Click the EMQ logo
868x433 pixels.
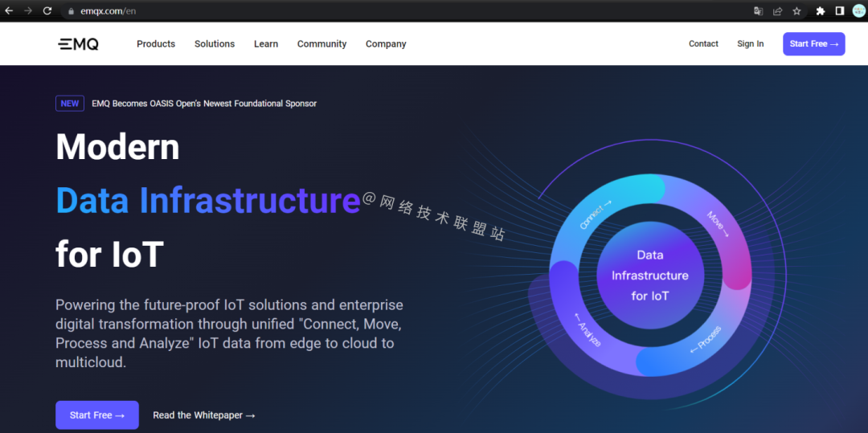coord(78,44)
